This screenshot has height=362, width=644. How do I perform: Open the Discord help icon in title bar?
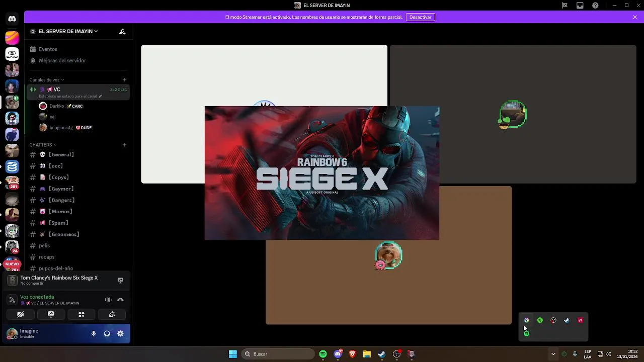(595, 6)
